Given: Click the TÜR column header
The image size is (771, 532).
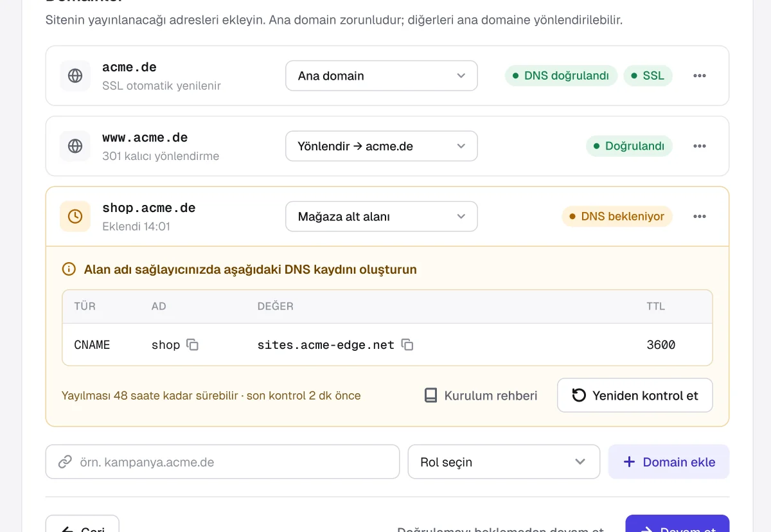Looking at the screenshot, I should pyautogui.click(x=85, y=306).
